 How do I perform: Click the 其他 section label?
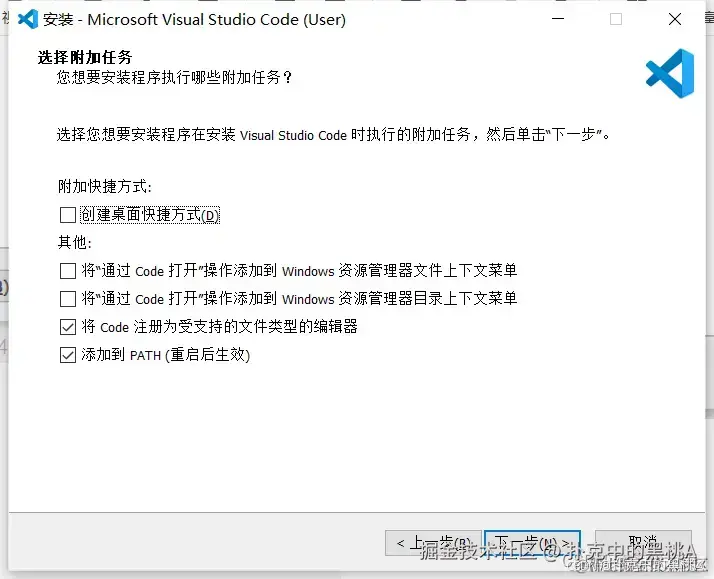point(75,243)
